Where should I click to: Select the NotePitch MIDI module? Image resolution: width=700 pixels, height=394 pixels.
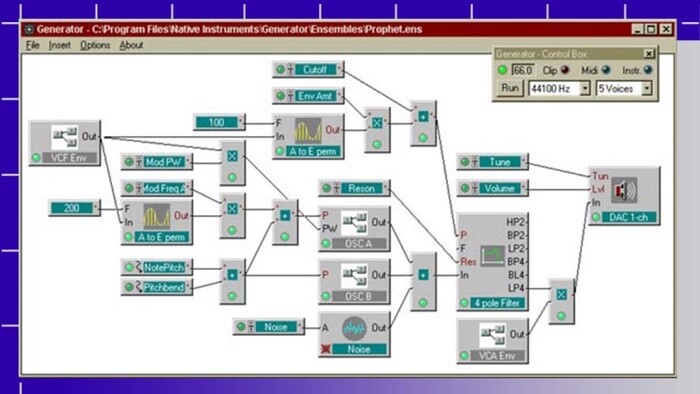[x=157, y=267]
